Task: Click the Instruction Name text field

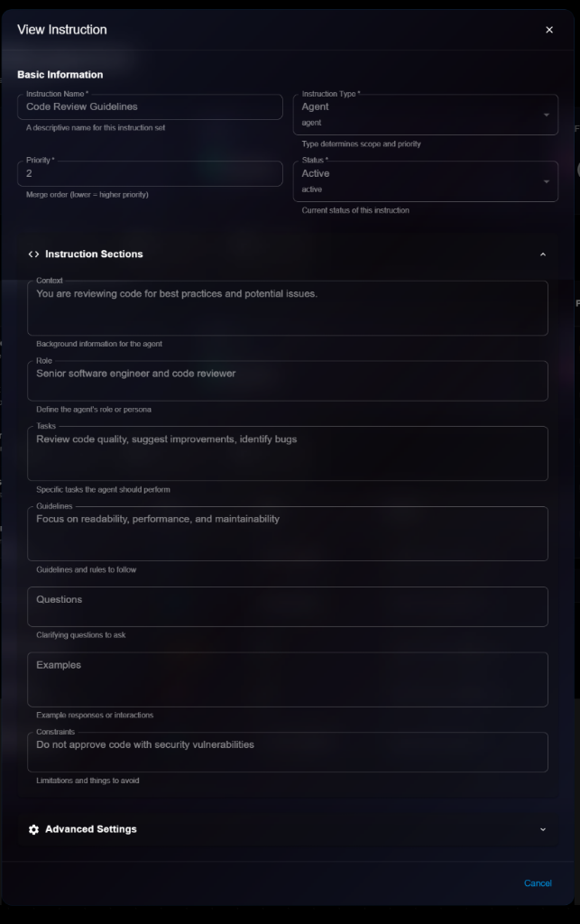Action: (x=150, y=106)
